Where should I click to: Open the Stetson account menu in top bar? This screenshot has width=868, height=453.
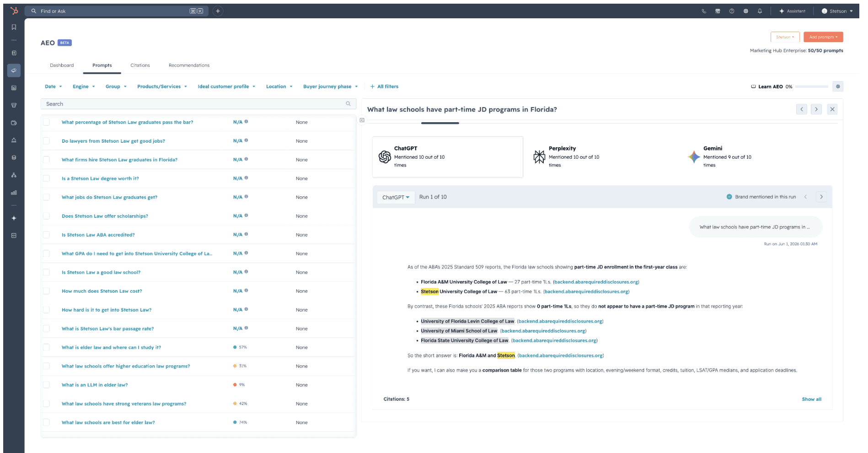[837, 11]
